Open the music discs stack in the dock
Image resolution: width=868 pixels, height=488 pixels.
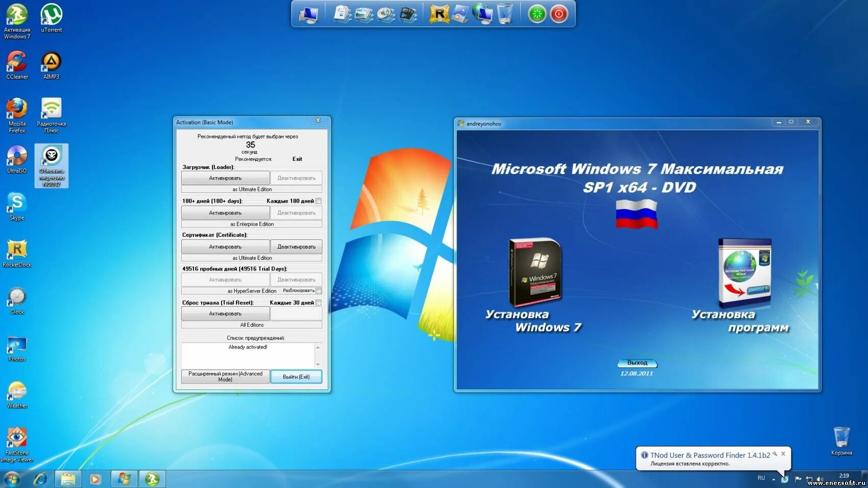tap(385, 14)
